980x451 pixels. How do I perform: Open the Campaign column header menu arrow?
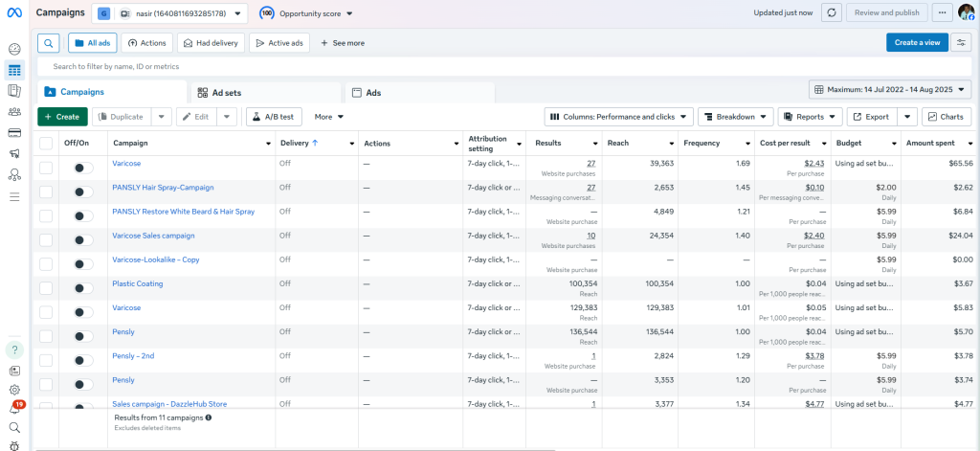[x=268, y=144]
